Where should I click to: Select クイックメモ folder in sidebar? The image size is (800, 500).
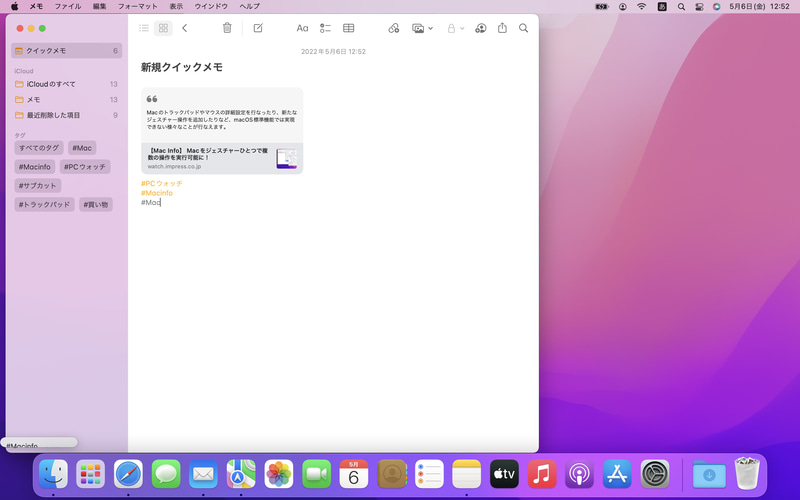pyautogui.click(x=66, y=51)
